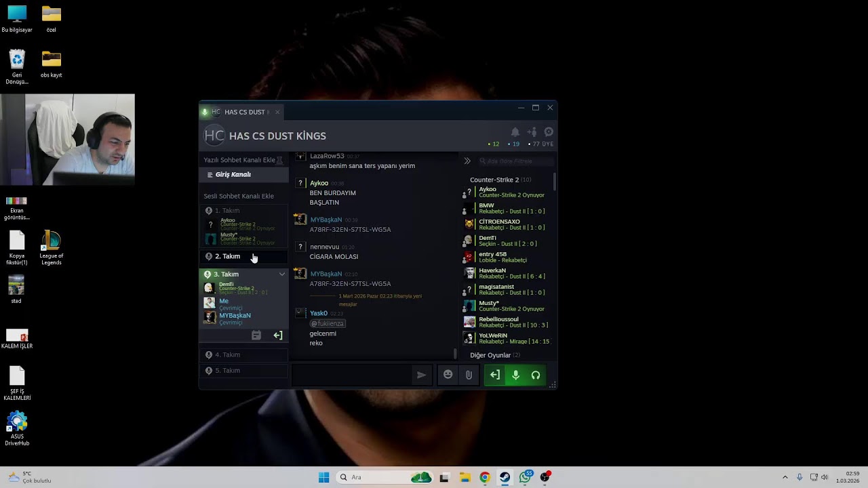
Task: Click DemTi in the 3. Takım voice channel
Action: [244, 288]
